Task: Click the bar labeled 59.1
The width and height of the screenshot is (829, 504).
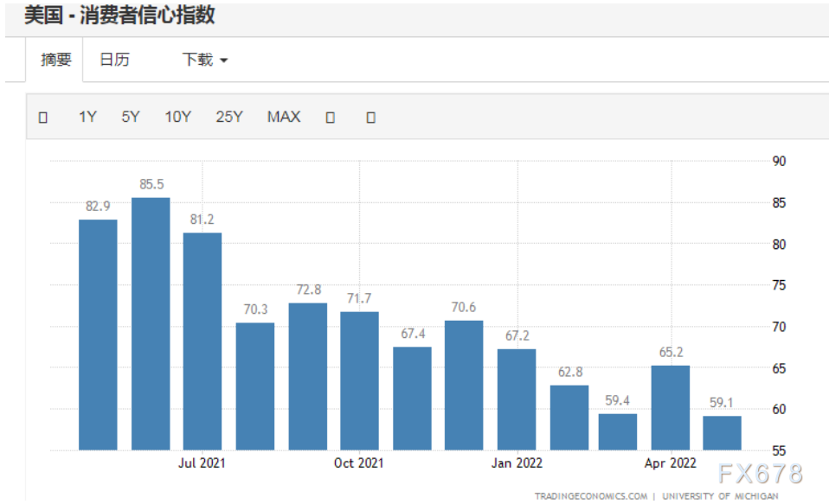Action: click(723, 433)
